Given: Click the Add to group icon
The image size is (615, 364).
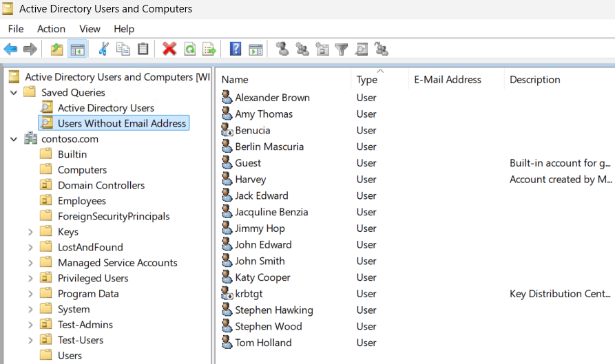Looking at the screenshot, I should tap(382, 49).
